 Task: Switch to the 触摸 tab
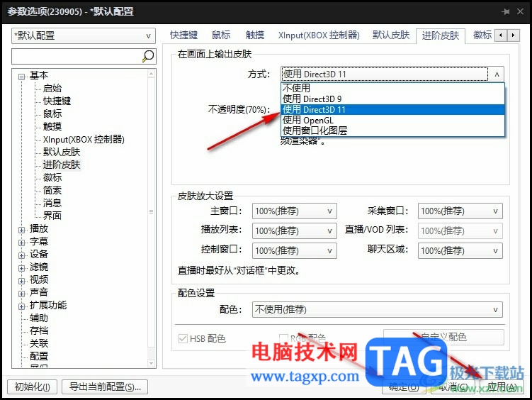[x=255, y=35]
